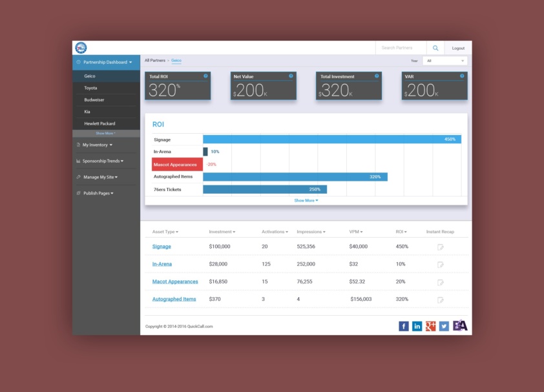Select Toyota in the sidebar
This screenshot has height=392, width=544.
(x=106, y=88)
